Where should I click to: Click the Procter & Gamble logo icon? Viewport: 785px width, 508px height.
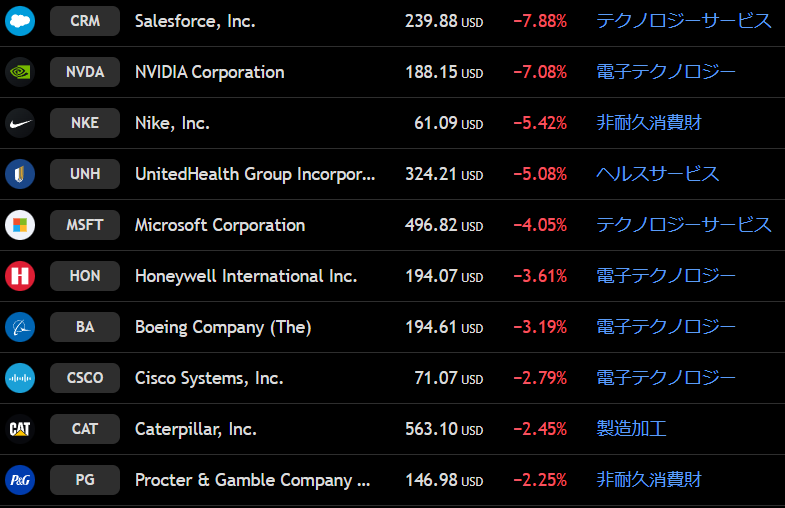tap(20, 480)
